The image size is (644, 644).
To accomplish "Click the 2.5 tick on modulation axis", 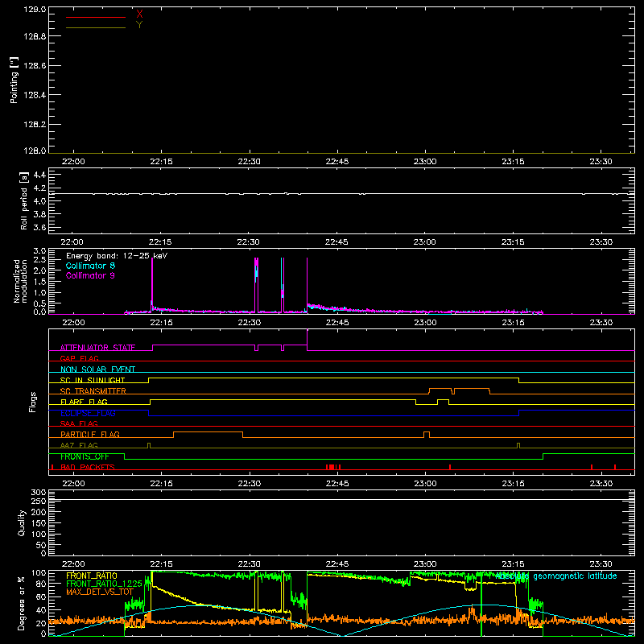I will [x=39, y=259].
